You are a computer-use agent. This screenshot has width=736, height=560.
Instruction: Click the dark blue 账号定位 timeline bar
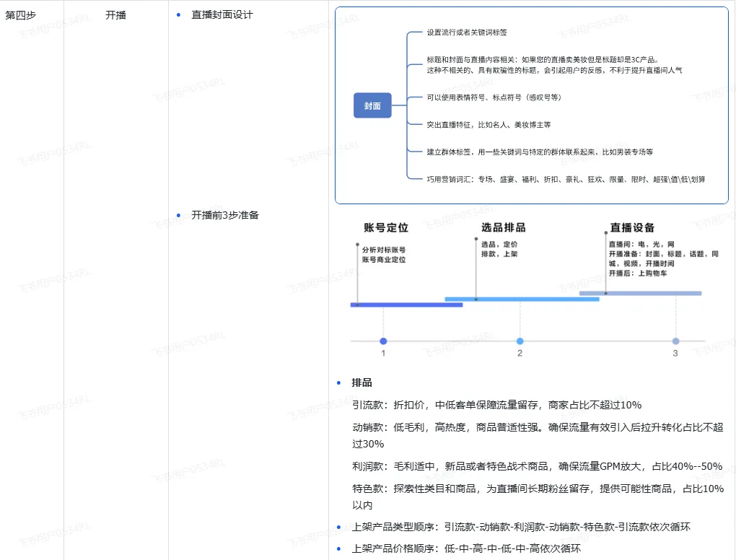click(x=406, y=305)
